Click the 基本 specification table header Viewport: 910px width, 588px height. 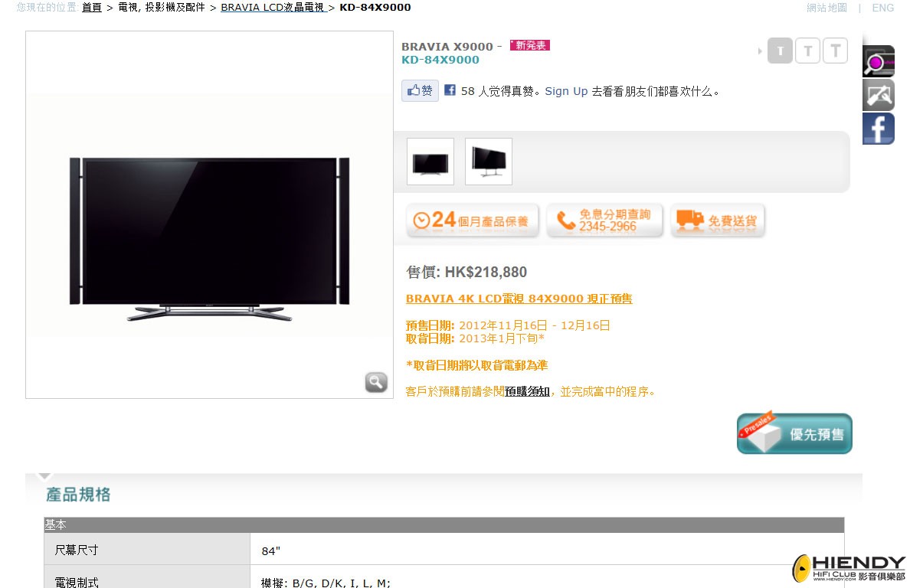[444, 524]
